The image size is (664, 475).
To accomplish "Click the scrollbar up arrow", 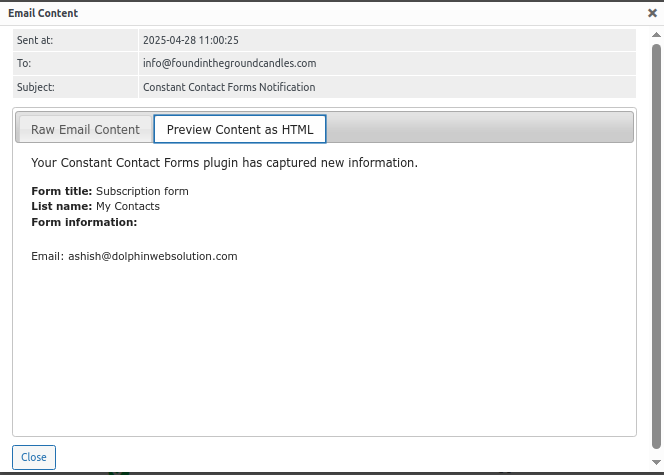I will click(x=656, y=35).
